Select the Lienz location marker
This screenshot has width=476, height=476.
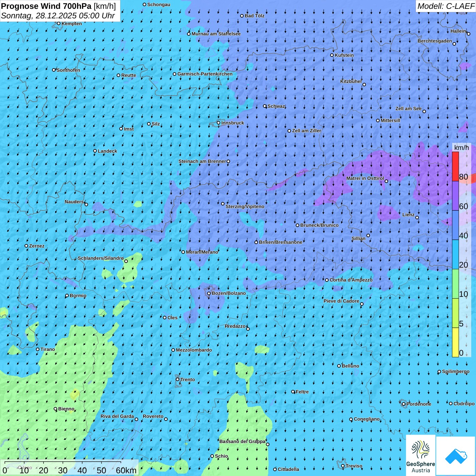[x=417, y=218]
